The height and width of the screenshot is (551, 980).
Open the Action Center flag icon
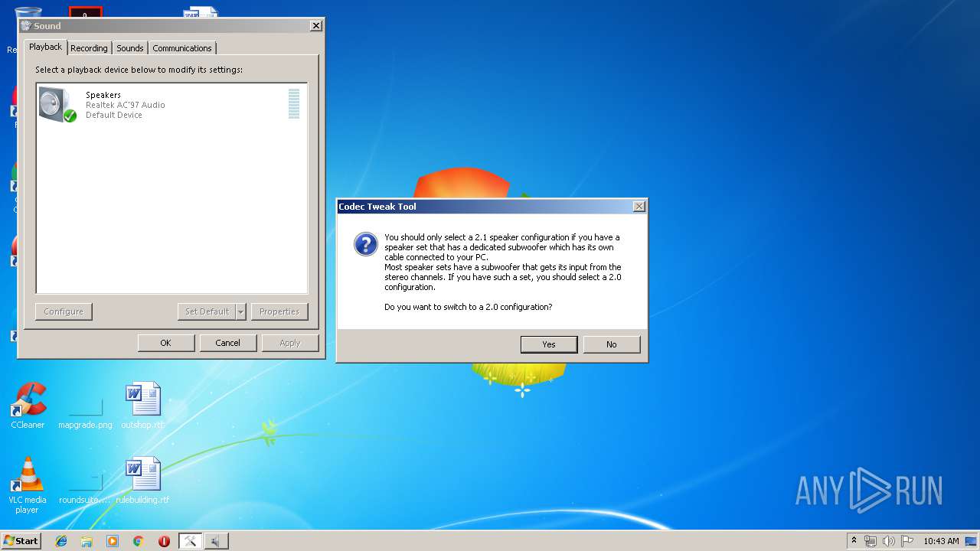click(x=907, y=541)
